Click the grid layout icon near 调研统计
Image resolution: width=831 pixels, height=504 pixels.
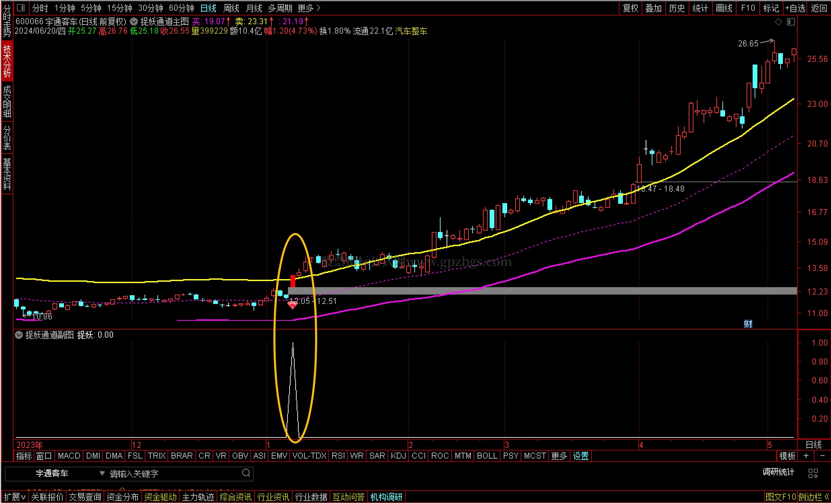[813, 473]
